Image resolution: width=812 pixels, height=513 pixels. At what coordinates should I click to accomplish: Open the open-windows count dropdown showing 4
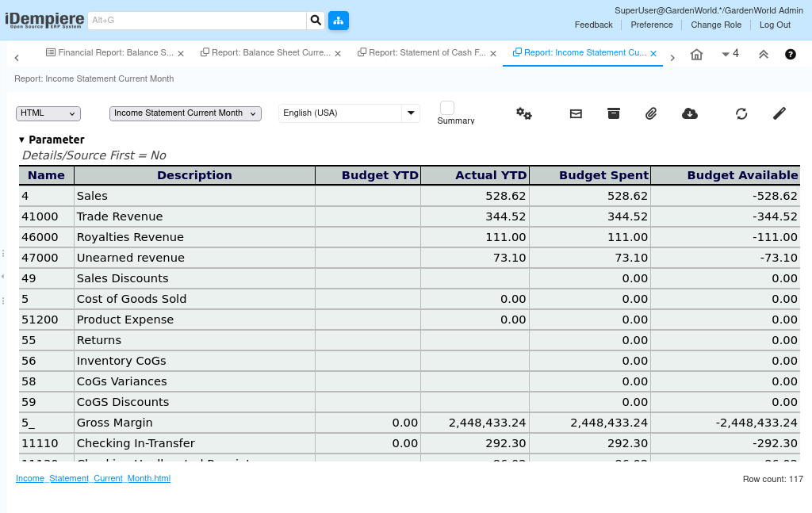pyautogui.click(x=730, y=54)
